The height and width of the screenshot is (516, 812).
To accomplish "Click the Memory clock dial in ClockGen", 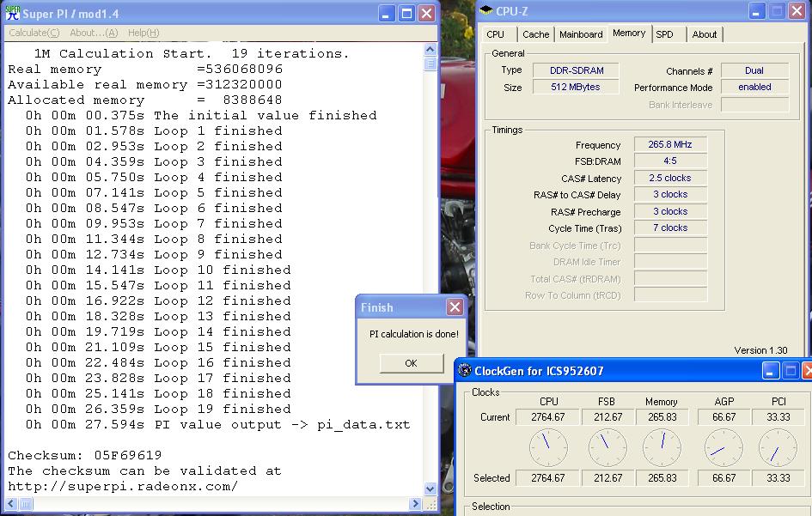I will pos(662,447).
